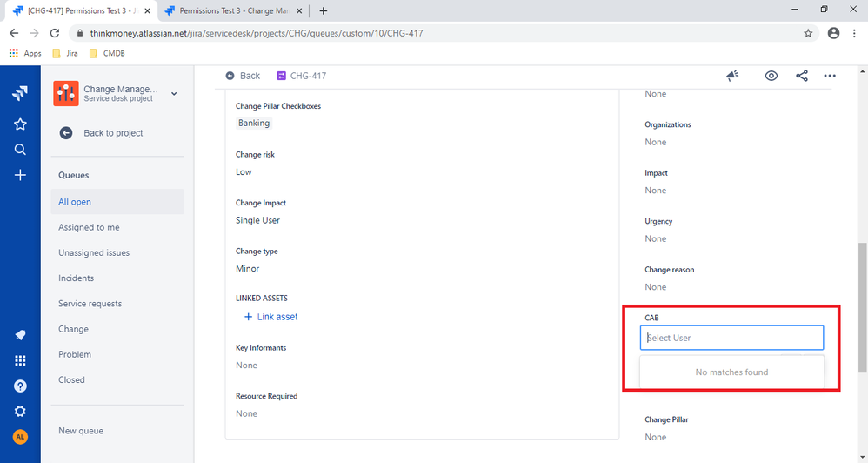Select the Service requests queue

click(x=117, y=304)
